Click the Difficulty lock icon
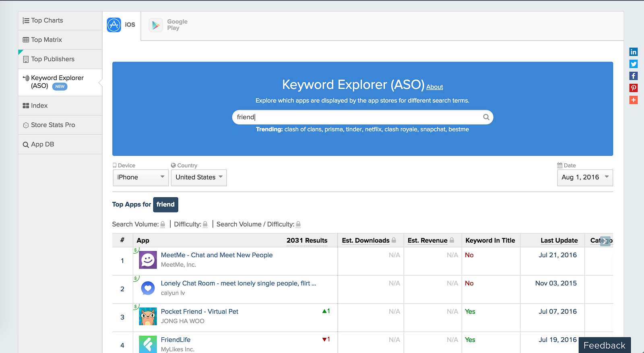 pyautogui.click(x=205, y=224)
